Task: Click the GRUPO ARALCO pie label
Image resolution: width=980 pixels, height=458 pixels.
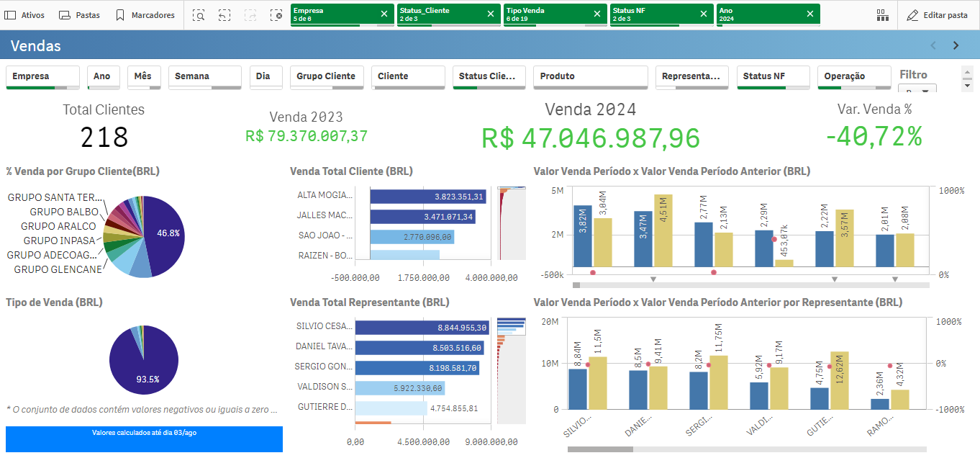Action: (x=58, y=226)
